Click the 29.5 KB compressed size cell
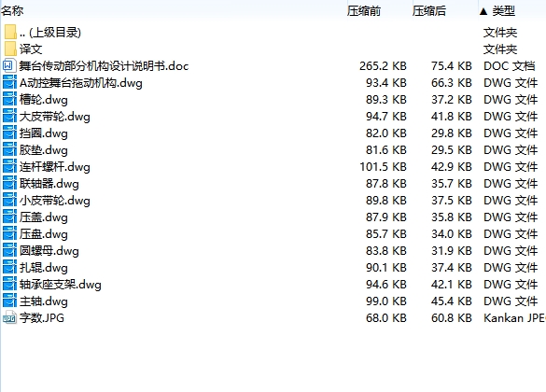The width and height of the screenshot is (546, 392). pos(452,150)
